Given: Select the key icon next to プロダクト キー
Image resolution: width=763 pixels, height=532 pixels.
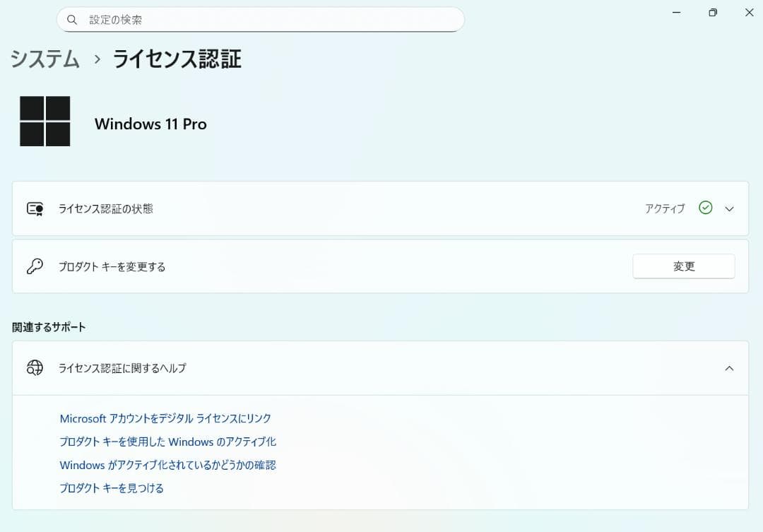Looking at the screenshot, I should click(x=35, y=266).
